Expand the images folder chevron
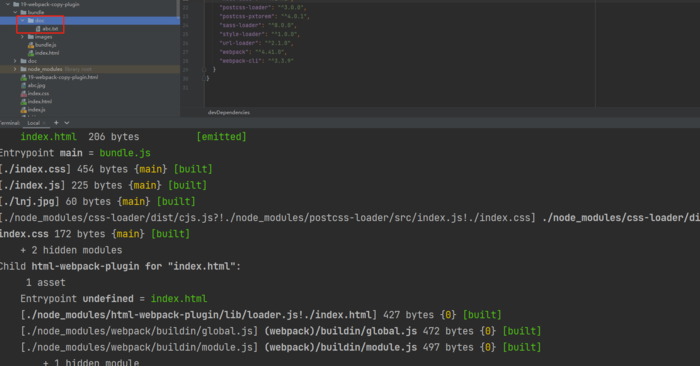This screenshot has height=366, width=700. 22,37
